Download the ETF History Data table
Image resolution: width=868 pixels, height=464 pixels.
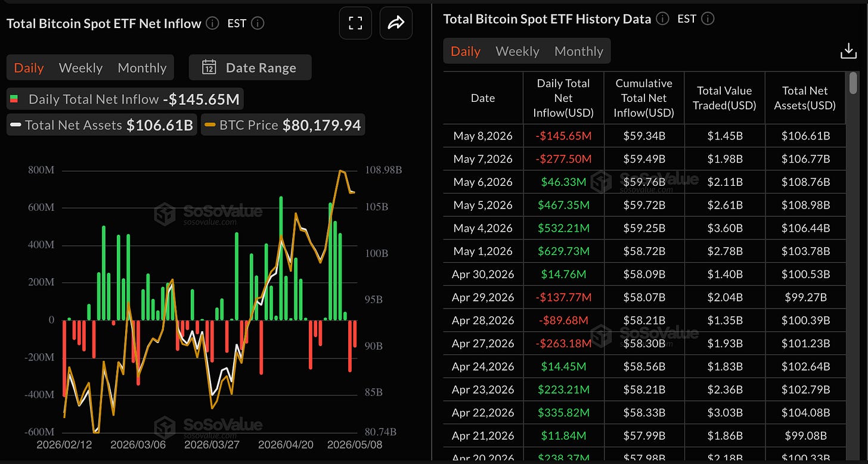(x=848, y=52)
